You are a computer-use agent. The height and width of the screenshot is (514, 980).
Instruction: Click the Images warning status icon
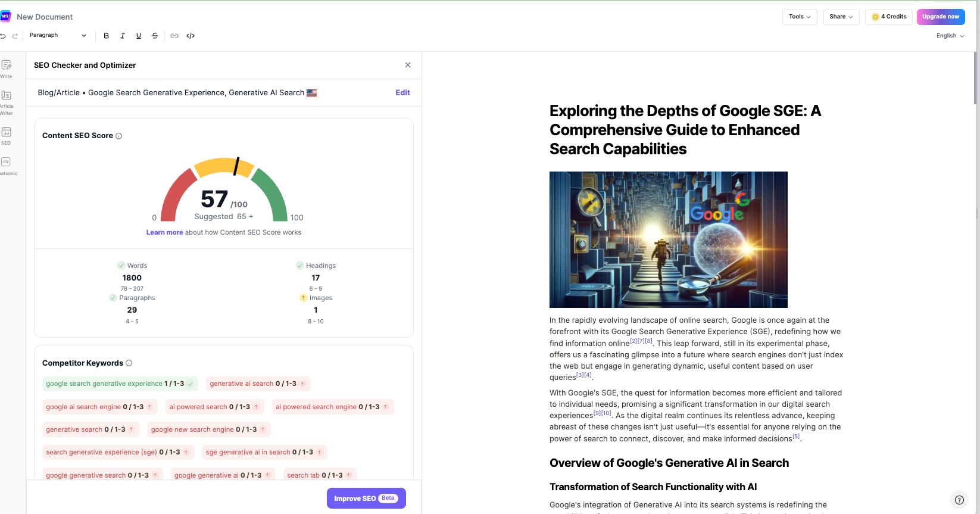click(x=303, y=298)
